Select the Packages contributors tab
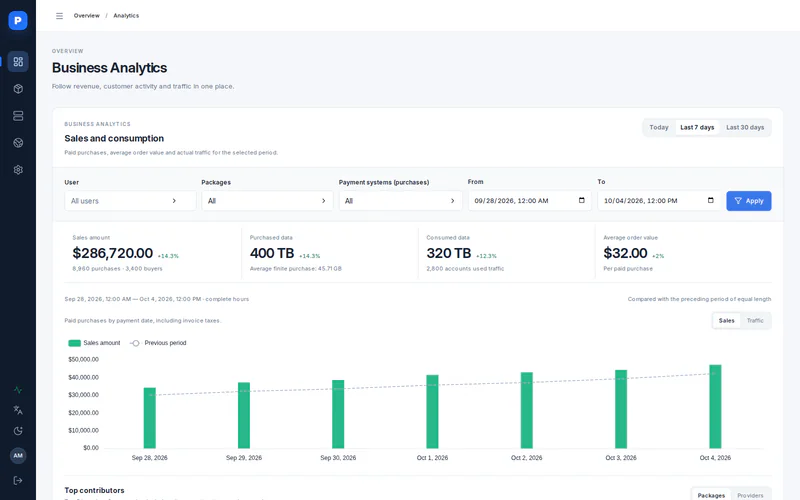Screen dimensions: 800x500 711,495
